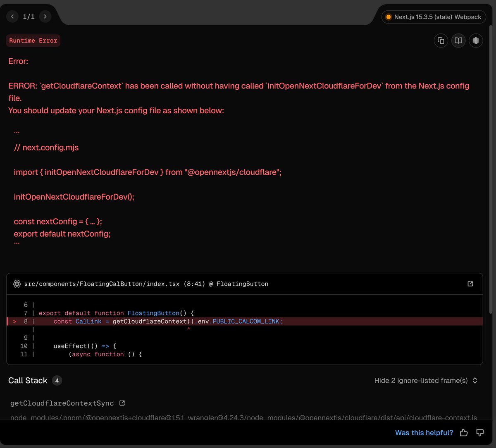Copy error info icon
This screenshot has width=496, height=448.
(x=441, y=41)
